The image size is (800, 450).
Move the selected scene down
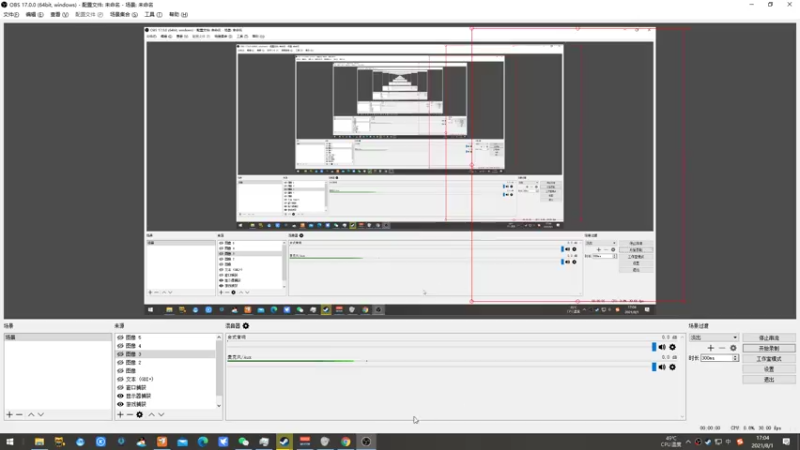41,415
